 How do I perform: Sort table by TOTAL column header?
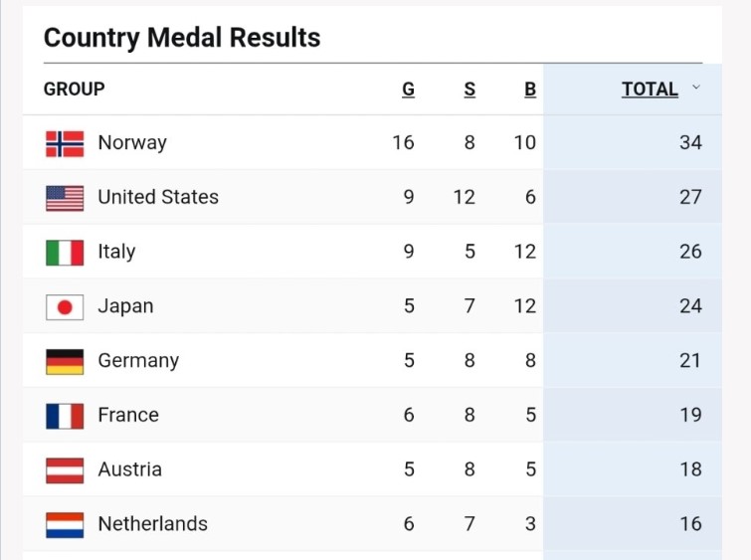650,90
